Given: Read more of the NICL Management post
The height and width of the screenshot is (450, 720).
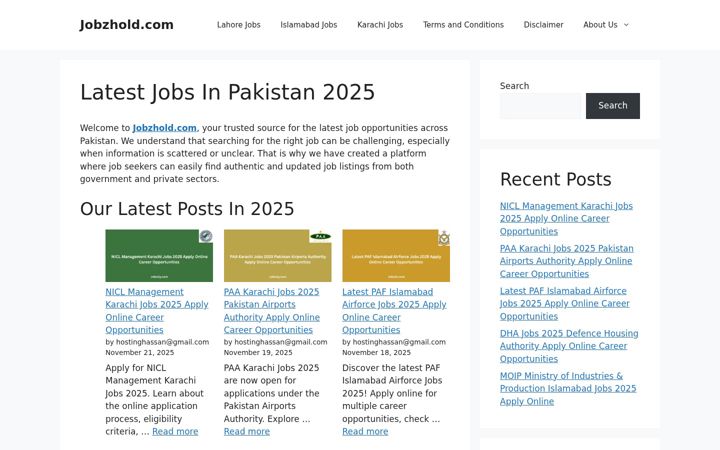Looking at the screenshot, I should 175,432.
